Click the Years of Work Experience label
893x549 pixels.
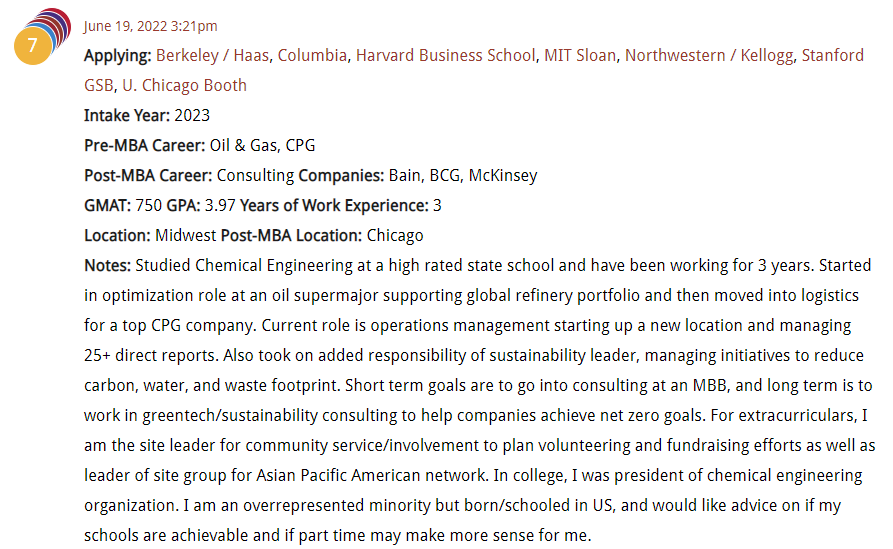pyautogui.click(x=334, y=206)
